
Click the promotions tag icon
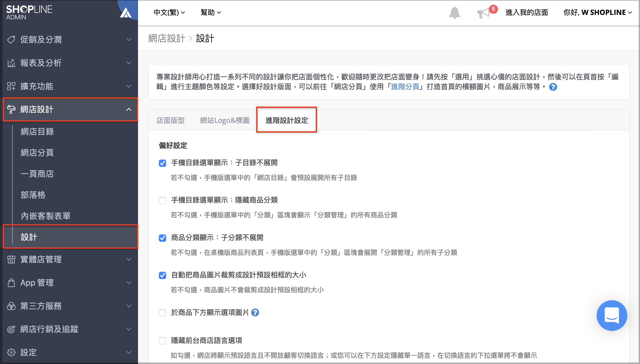pos(11,40)
